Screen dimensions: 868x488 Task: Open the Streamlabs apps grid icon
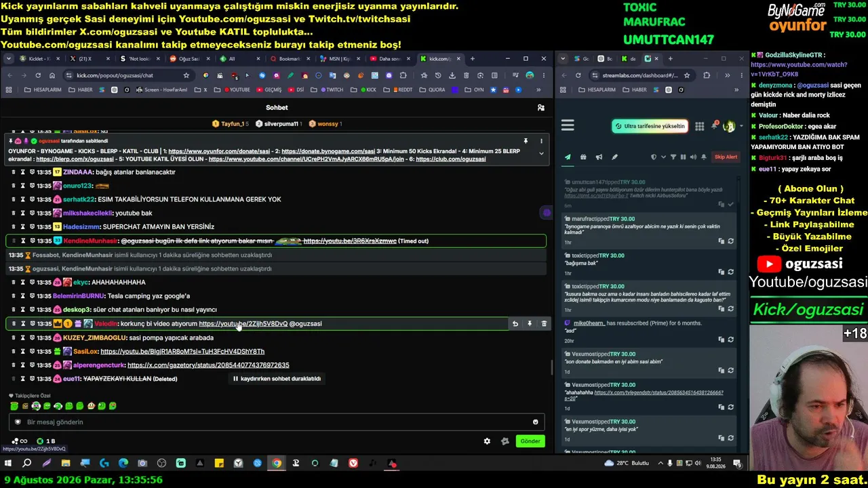tap(699, 126)
